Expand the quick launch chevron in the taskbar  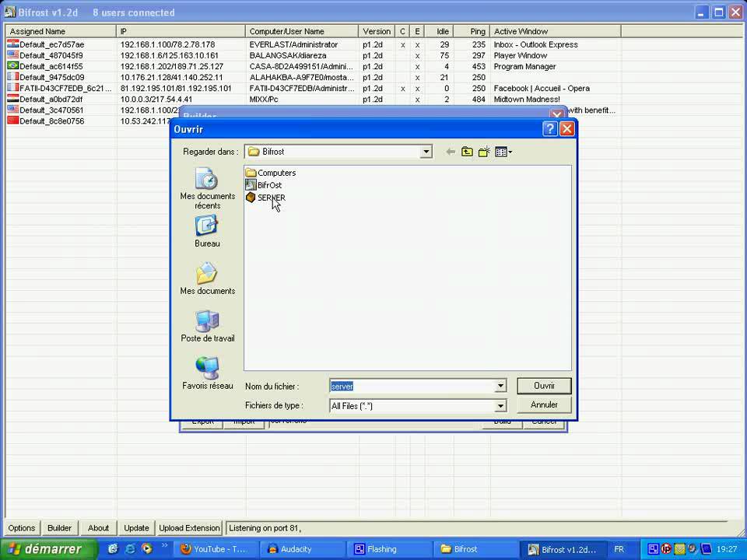tap(164, 546)
